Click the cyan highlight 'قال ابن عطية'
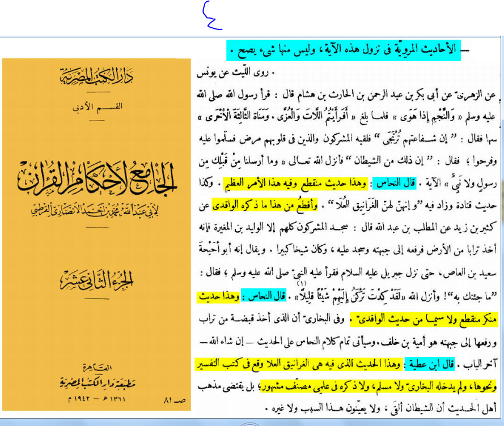The width and height of the screenshot is (504, 426). 429,364
